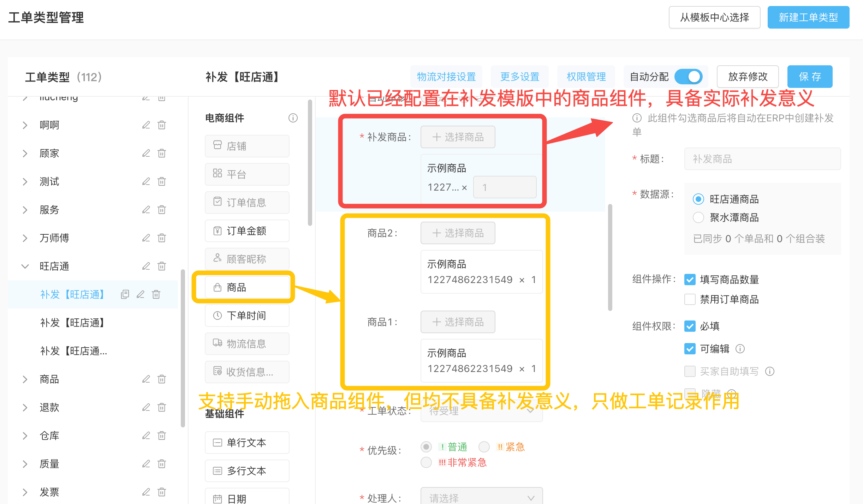Click trash icon next to 万师傅
Screen dimensions: 863x504
162,238
